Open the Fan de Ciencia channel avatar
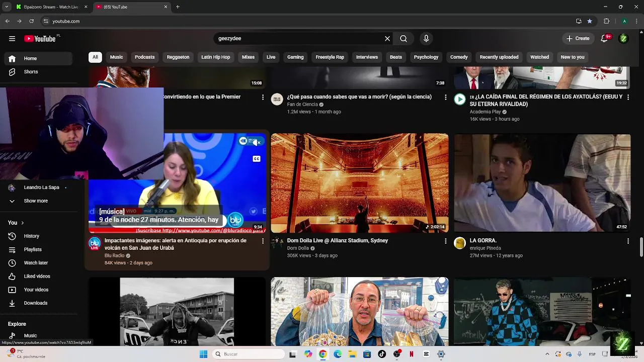 coord(277,99)
